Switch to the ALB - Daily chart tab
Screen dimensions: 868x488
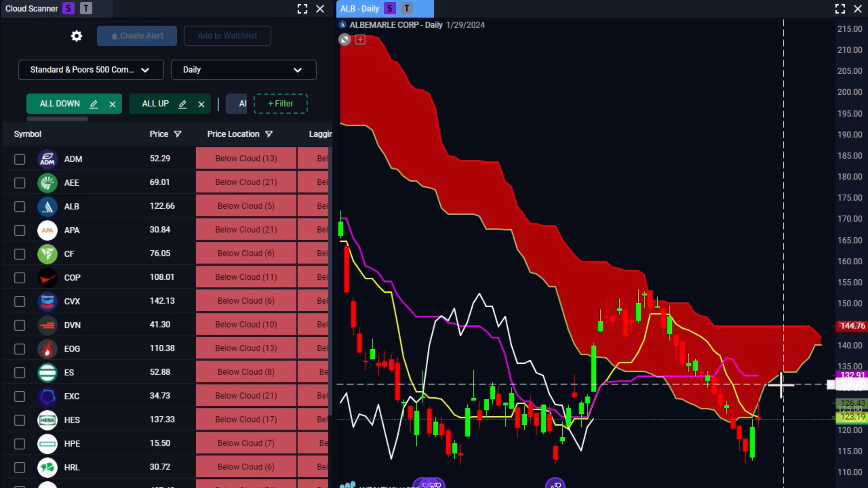click(x=360, y=9)
